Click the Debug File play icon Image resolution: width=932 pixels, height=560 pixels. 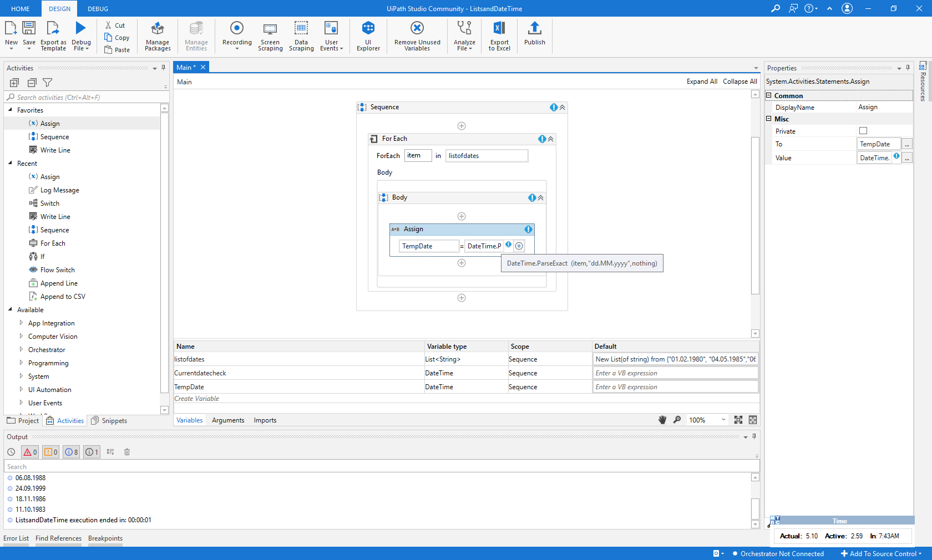(x=80, y=28)
